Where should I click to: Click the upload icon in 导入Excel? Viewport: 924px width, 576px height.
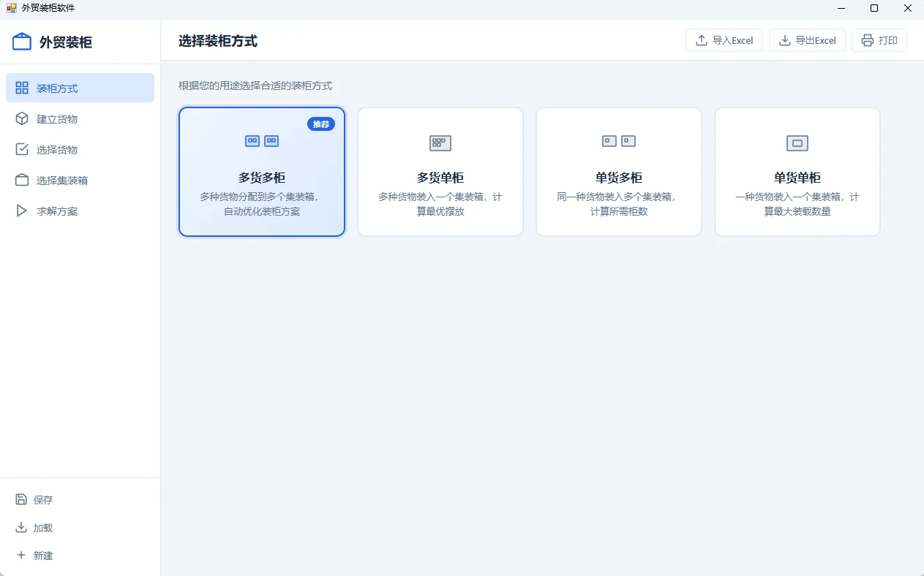[701, 40]
